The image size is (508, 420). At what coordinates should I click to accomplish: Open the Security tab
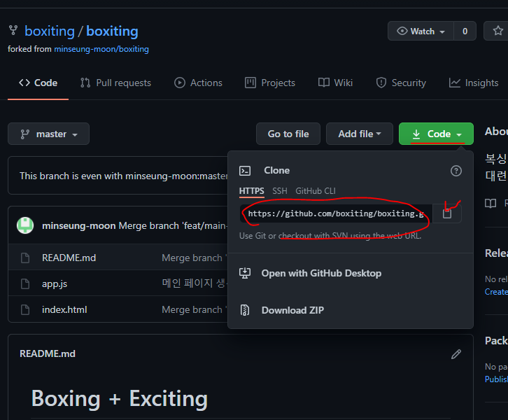[x=401, y=83]
